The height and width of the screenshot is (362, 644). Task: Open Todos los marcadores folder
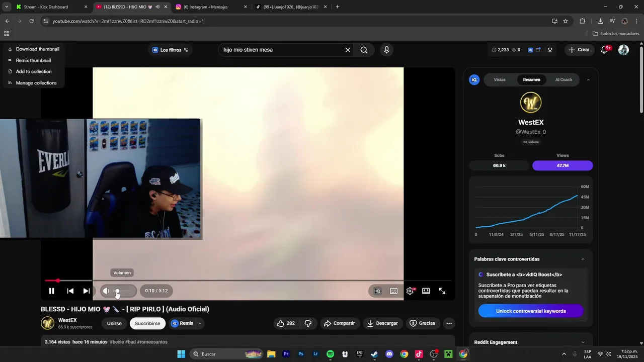coord(616,34)
